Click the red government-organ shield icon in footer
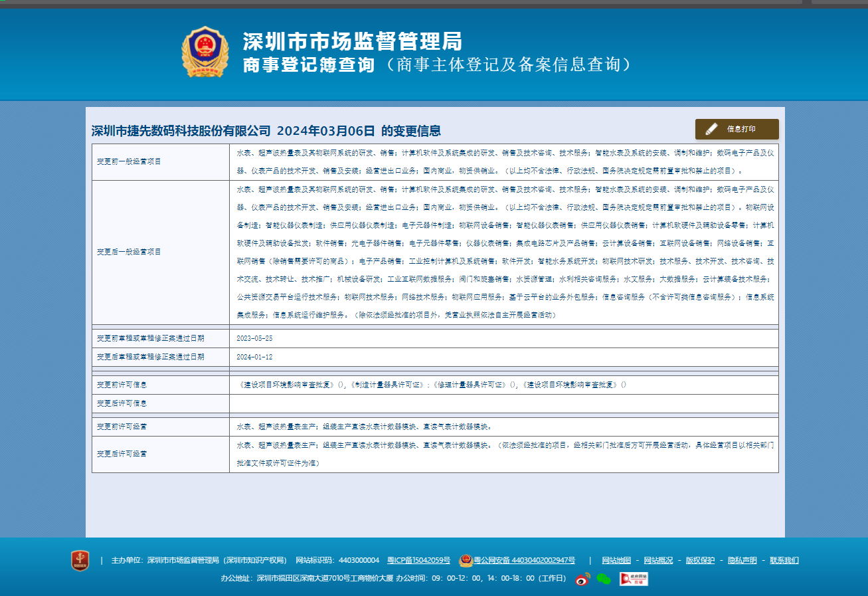Viewport: 868px width, 596px height. [x=80, y=560]
